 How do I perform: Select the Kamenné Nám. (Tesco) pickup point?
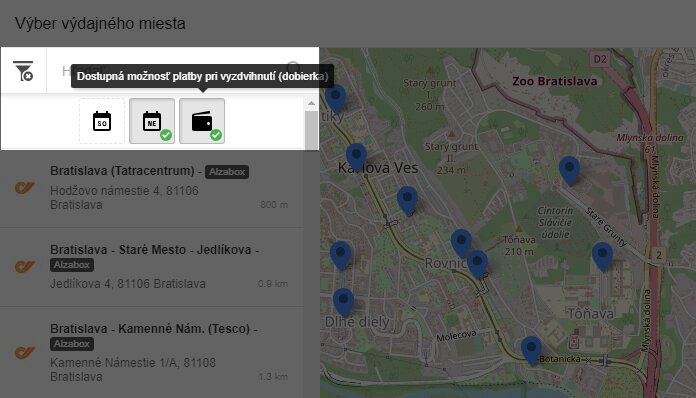(152, 353)
